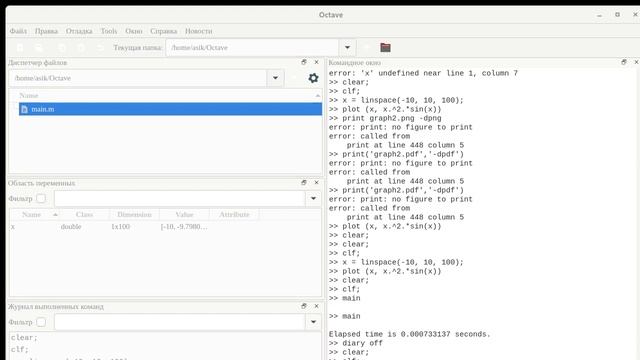This screenshot has width=640, height=360.
Task: Close the Журнал выполненных команд panel
Action: tap(316, 306)
